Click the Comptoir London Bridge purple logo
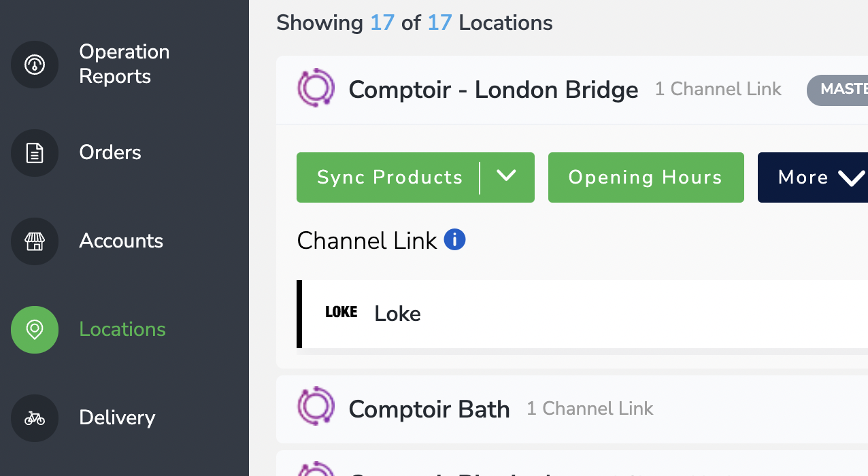Viewport: 868px width, 476px height. tap(316, 88)
